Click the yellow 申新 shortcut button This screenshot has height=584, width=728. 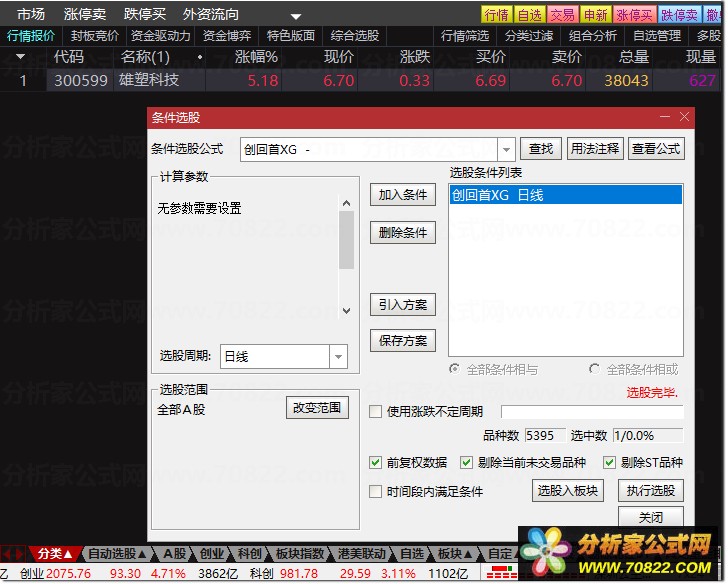pyautogui.click(x=596, y=15)
